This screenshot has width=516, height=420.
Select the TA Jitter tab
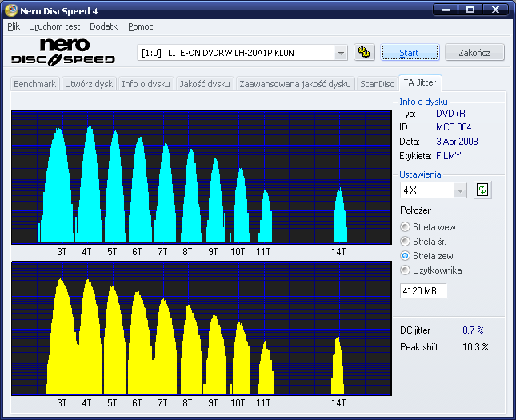point(420,82)
